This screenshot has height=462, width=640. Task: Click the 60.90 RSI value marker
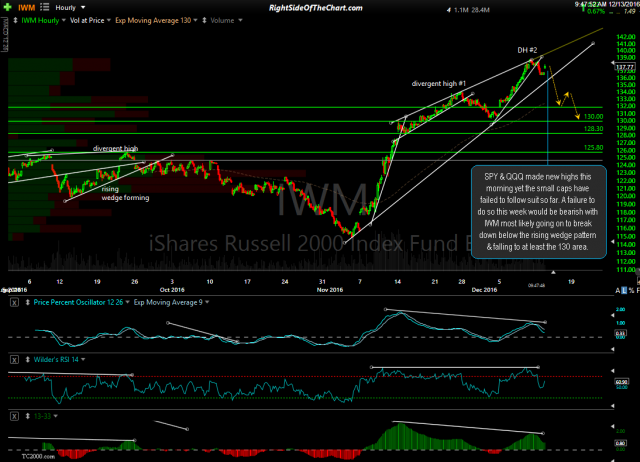(x=621, y=382)
